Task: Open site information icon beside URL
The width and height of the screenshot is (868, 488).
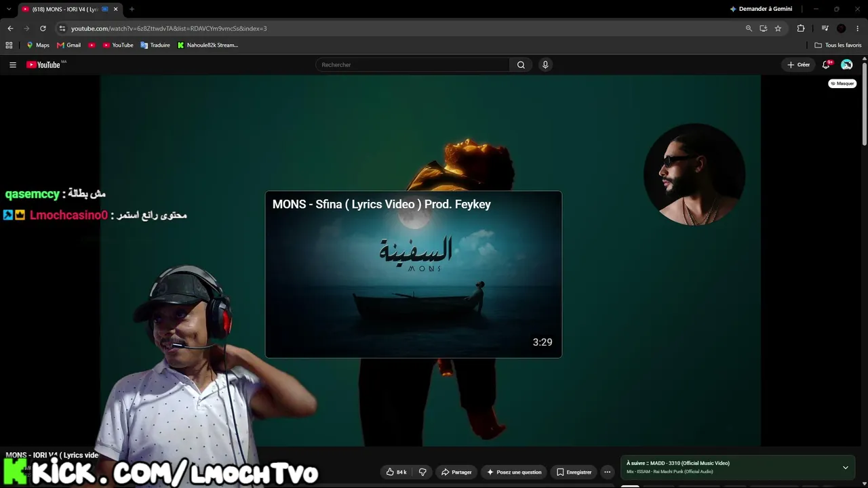Action: [62, 28]
